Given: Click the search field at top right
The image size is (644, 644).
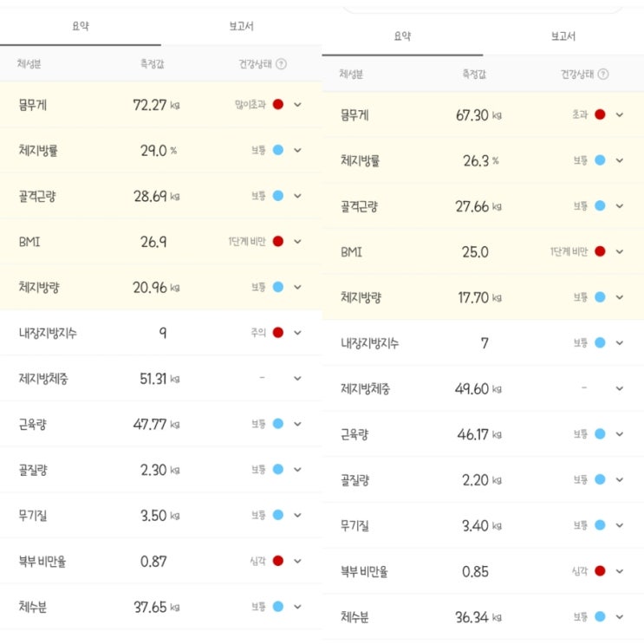Looking at the screenshot, I should [x=482, y=7].
